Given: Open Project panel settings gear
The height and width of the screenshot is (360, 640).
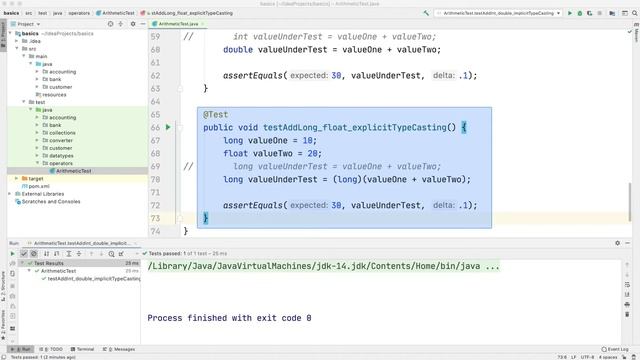Looking at the screenshot, I should click(133, 24).
